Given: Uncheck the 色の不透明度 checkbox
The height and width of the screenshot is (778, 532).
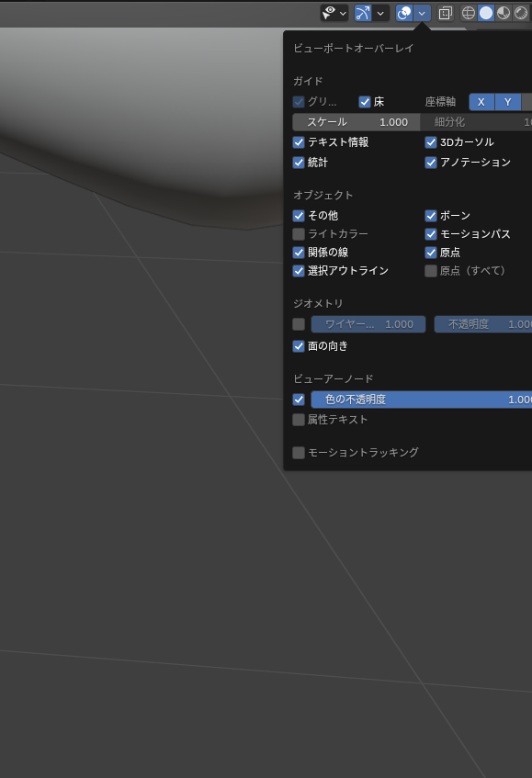Looking at the screenshot, I should pyautogui.click(x=299, y=400).
